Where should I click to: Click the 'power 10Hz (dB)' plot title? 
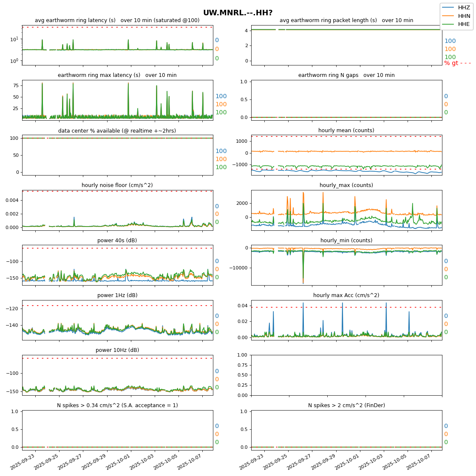(117, 350)
